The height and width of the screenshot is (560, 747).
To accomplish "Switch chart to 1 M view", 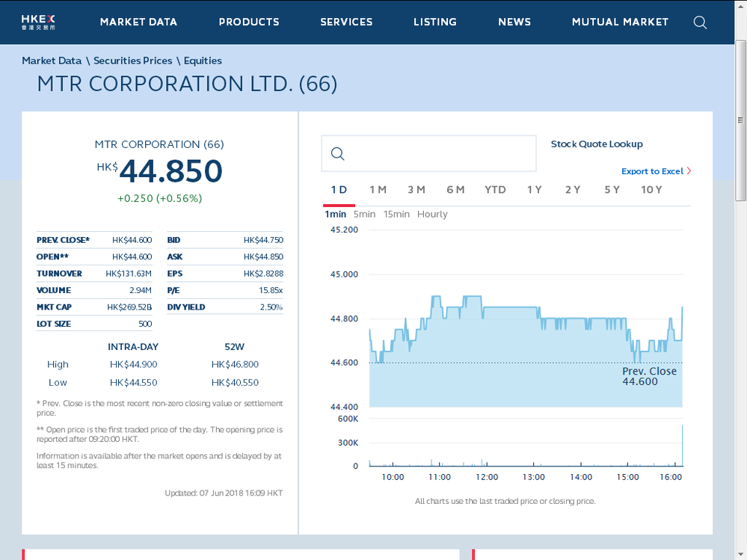I will pos(378,190).
